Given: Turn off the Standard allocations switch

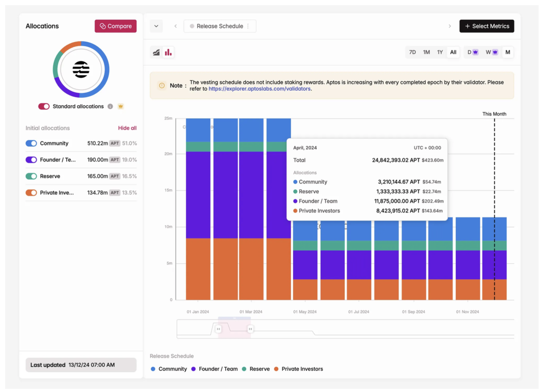Looking at the screenshot, I should pyautogui.click(x=44, y=107).
